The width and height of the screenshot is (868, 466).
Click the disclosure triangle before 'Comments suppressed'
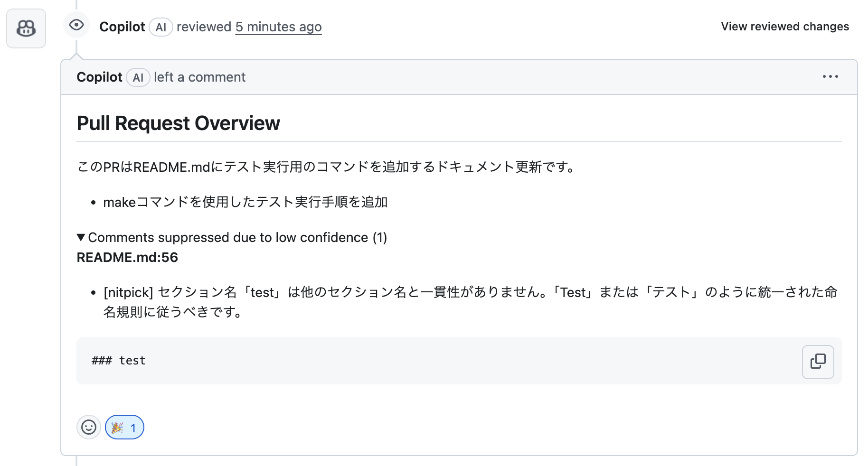pyautogui.click(x=82, y=237)
